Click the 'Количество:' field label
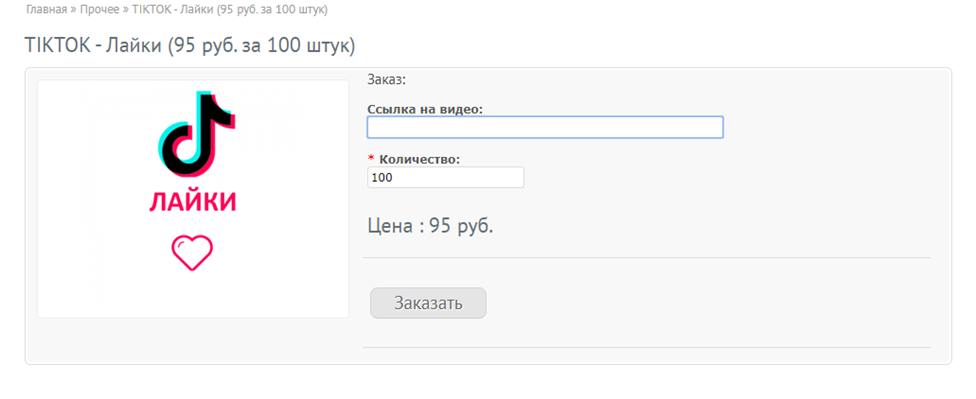The width and height of the screenshot is (976, 399). point(420,159)
